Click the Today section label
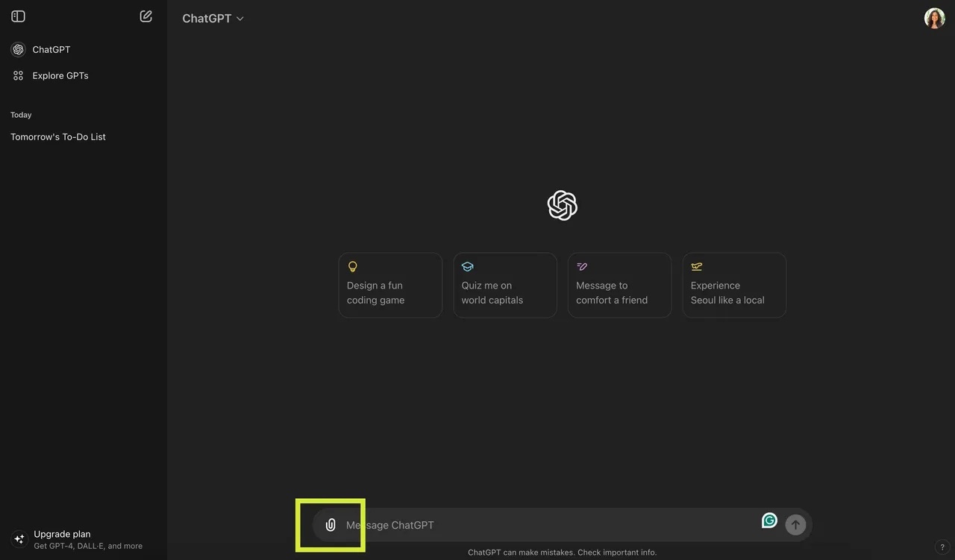This screenshot has height=560, width=955. [21, 115]
